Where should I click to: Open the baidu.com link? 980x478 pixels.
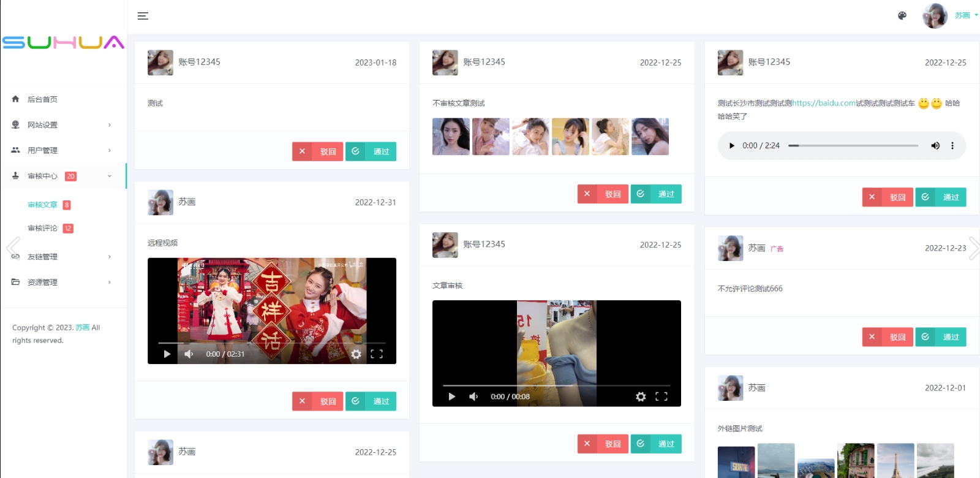coord(824,103)
